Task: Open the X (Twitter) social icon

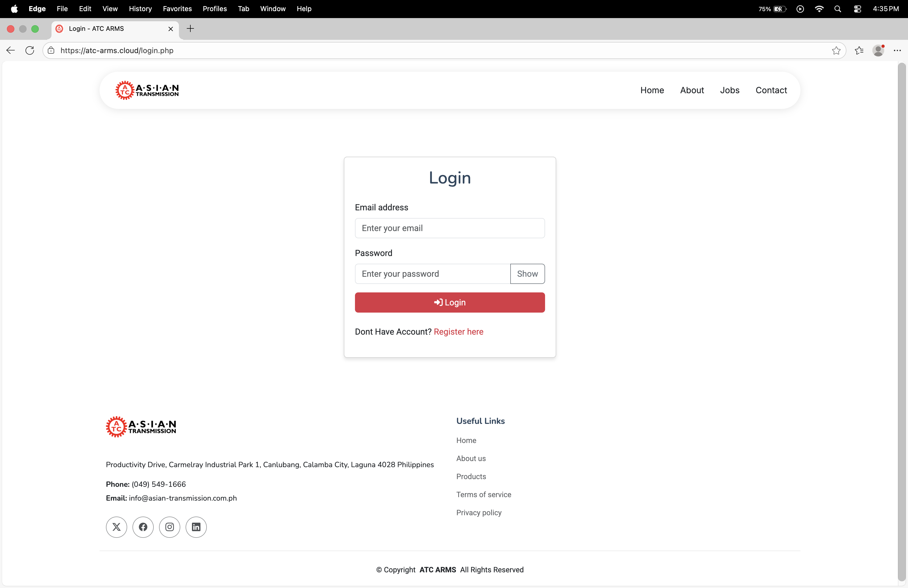Action: tap(116, 527)
